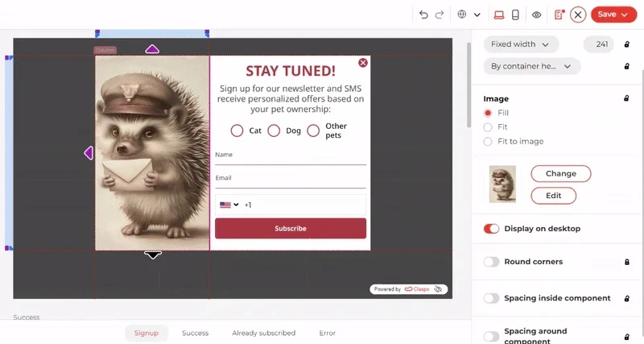Toggle Display on desktop switch

coord(491,229)
